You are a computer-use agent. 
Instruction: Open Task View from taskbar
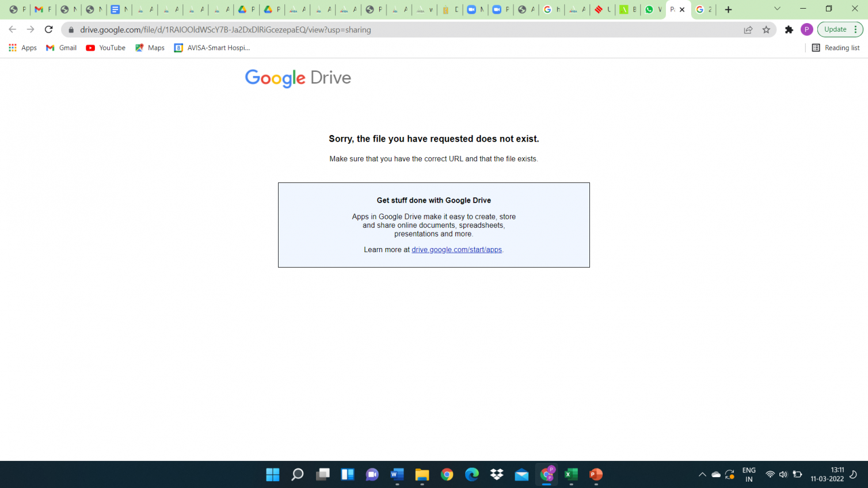pyautogui.click(x=322, y=474)
